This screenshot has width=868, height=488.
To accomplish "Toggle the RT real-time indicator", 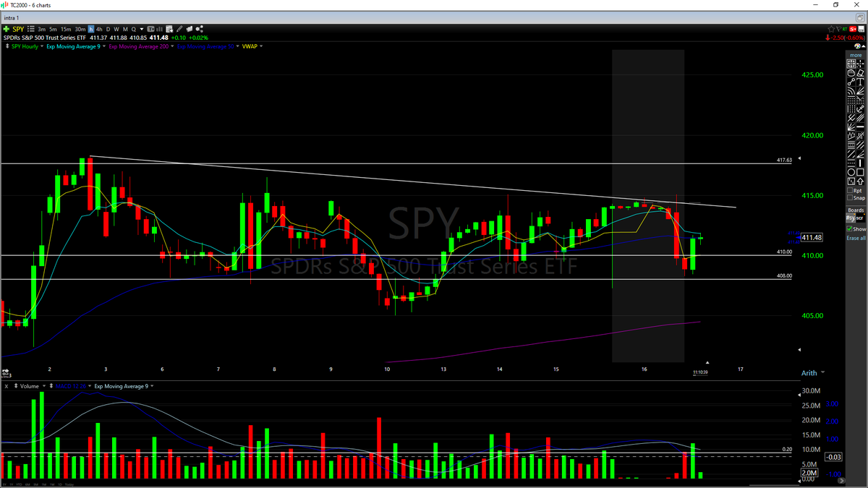I will click(x=845, y=29).
